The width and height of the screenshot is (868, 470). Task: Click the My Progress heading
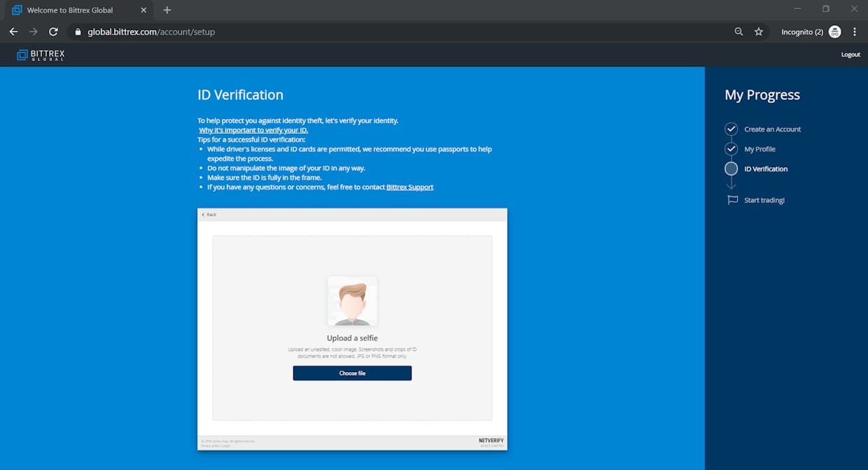tap(762, 95)
